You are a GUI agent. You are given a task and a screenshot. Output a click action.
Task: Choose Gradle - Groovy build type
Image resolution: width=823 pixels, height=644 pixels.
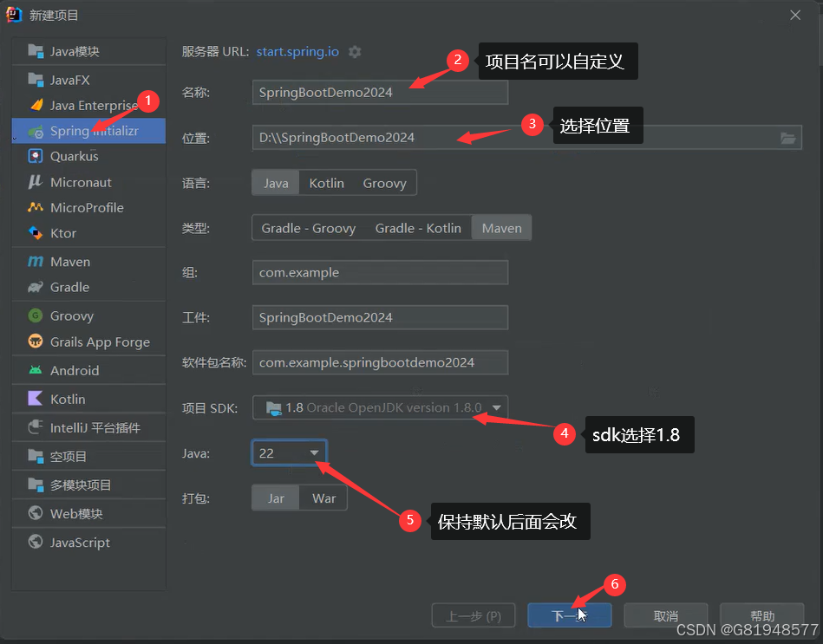[309, 228]
